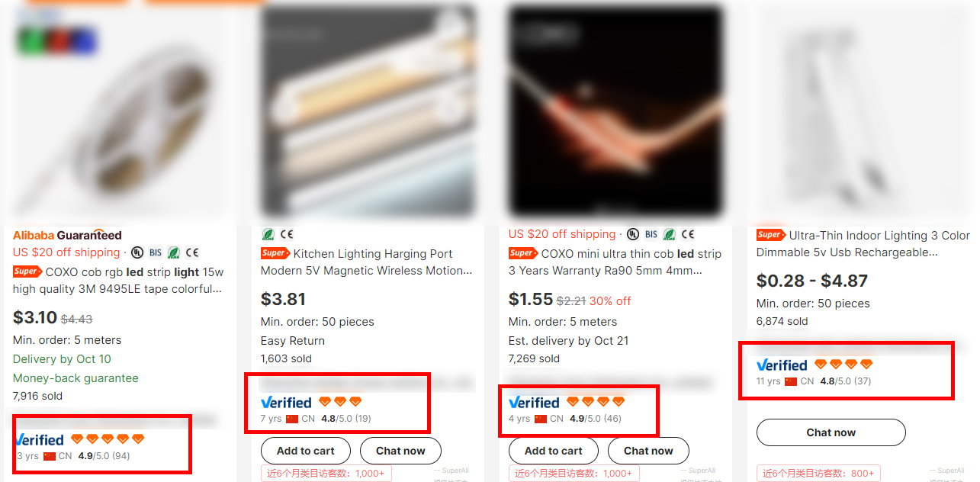Open COXO mini ultra thin cob title
This screenshot has width=980, height=482.
pos(615,262)
